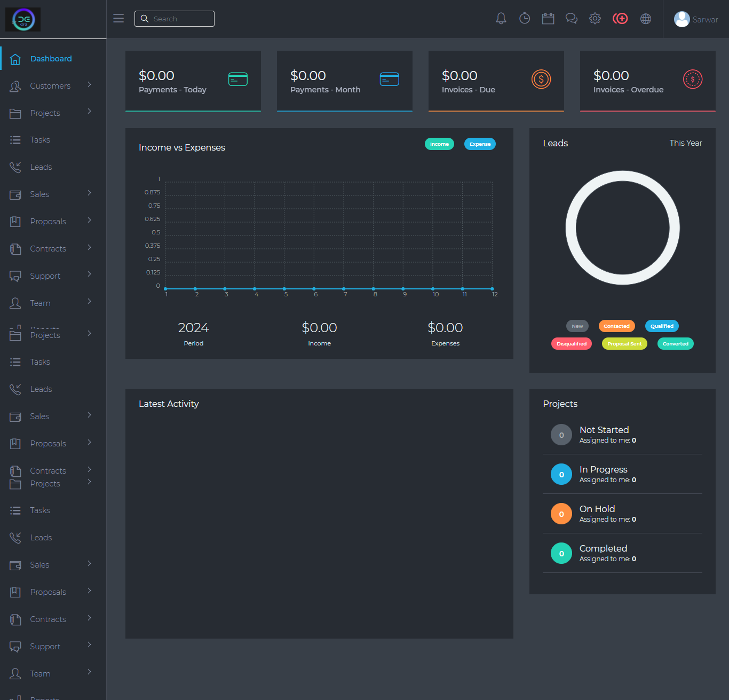The height and width of the screenshot is (700, 729).
Task: Open the notifications bell
Action: pyautogui.click(x=501, y=19)
